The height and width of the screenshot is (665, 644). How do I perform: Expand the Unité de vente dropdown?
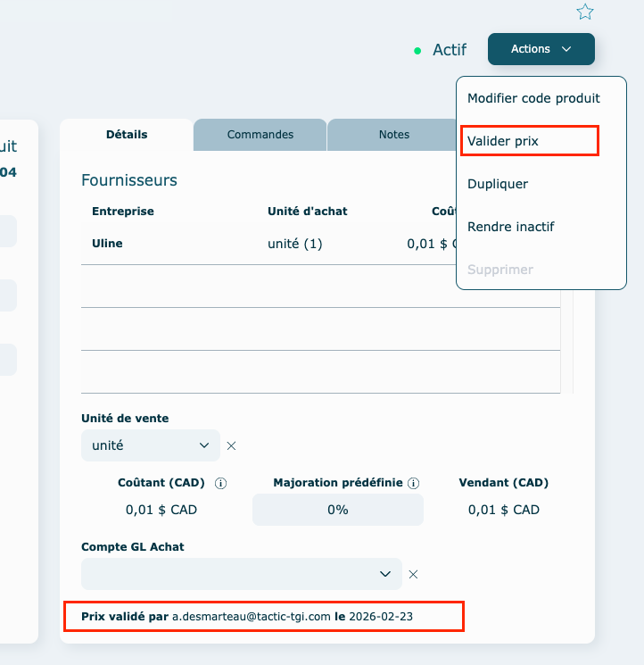150,445
